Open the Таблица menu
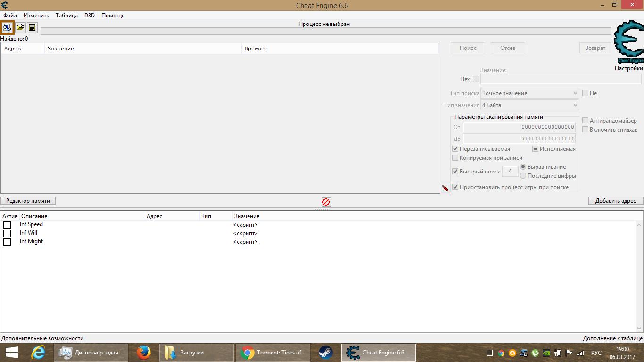644x362 pixels. pyautogui.click(x=66, y=16)
